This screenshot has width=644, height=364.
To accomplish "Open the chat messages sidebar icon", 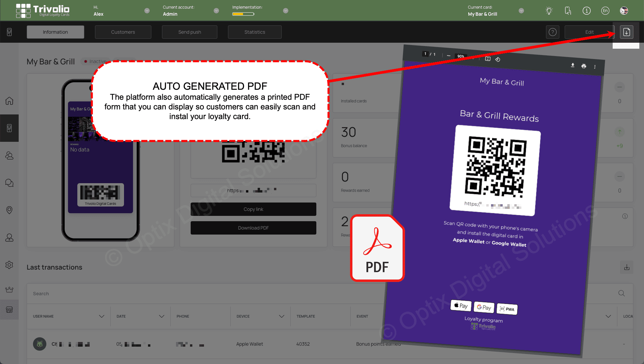I will coord(9,183).
